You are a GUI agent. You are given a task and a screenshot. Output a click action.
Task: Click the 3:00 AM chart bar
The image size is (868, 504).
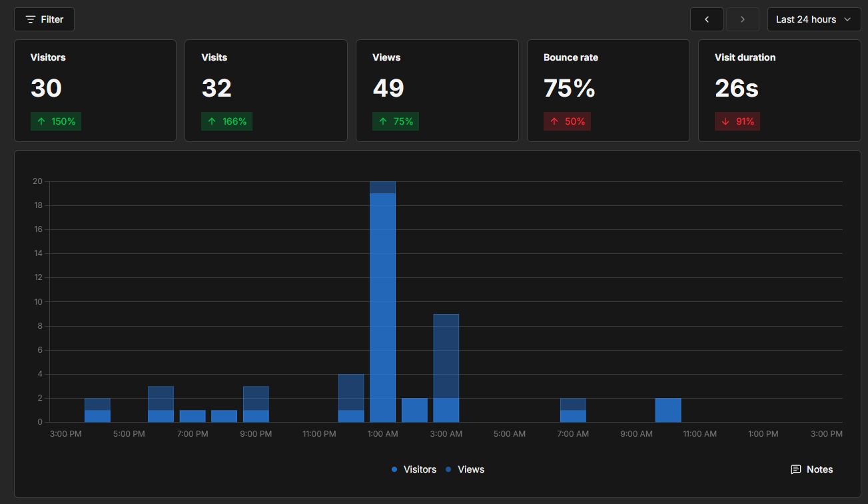pyautogui.click(x=446, y=368)
